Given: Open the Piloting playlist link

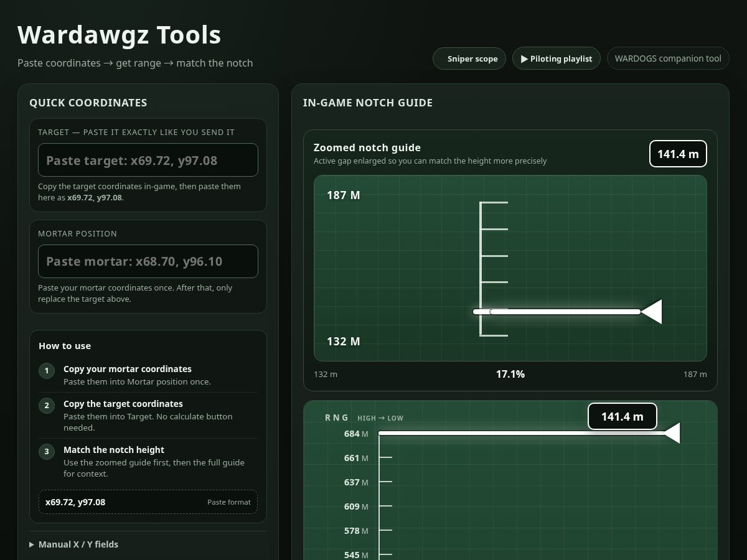Looking at the screenshot, I should point(557,58).
